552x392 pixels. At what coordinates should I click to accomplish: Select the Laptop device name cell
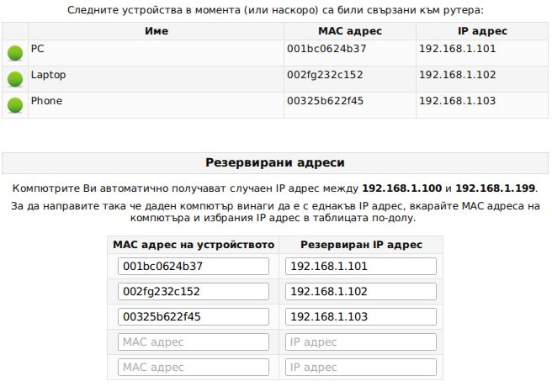(x=156, y=79)
